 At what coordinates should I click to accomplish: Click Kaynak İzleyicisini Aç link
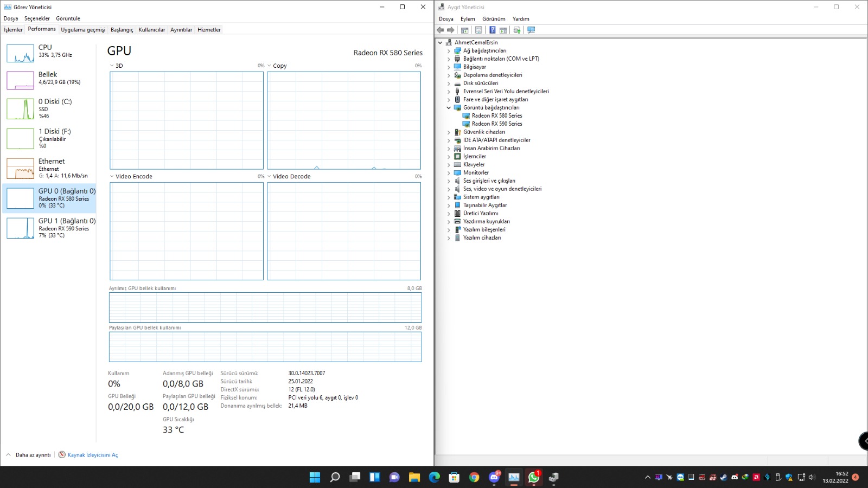93,455
